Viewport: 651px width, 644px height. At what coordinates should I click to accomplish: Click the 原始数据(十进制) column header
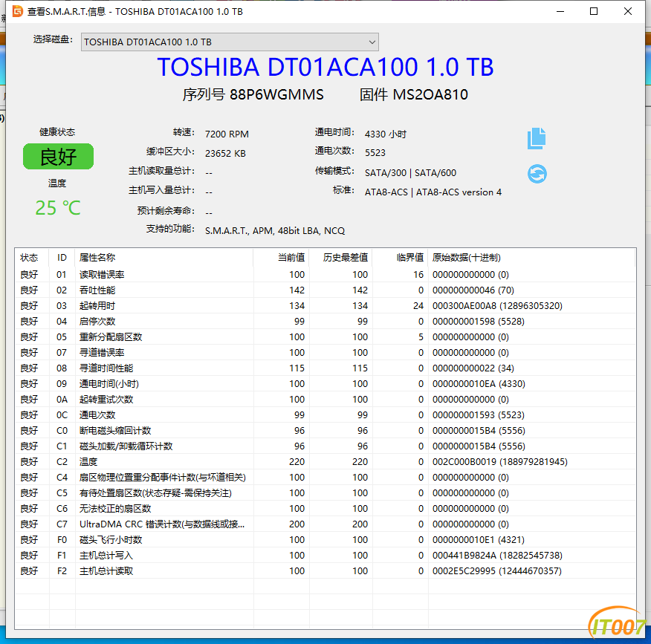tap(531, 257)
